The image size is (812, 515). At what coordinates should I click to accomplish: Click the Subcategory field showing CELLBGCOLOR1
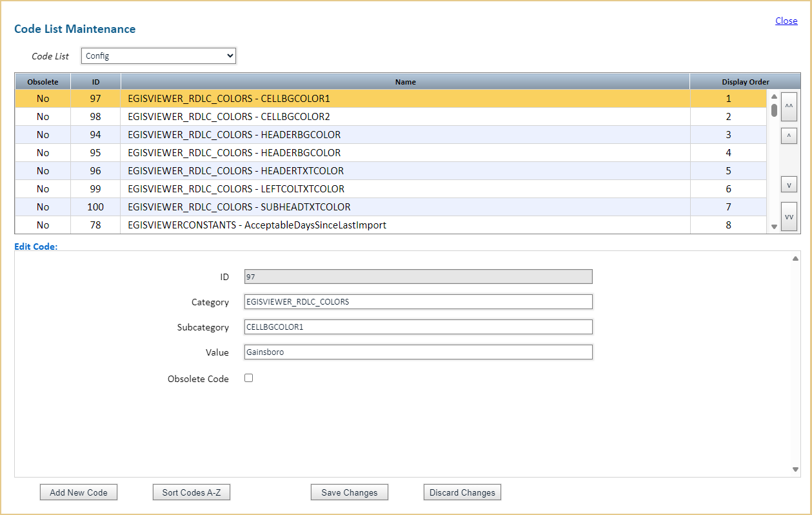pos(418,327)
